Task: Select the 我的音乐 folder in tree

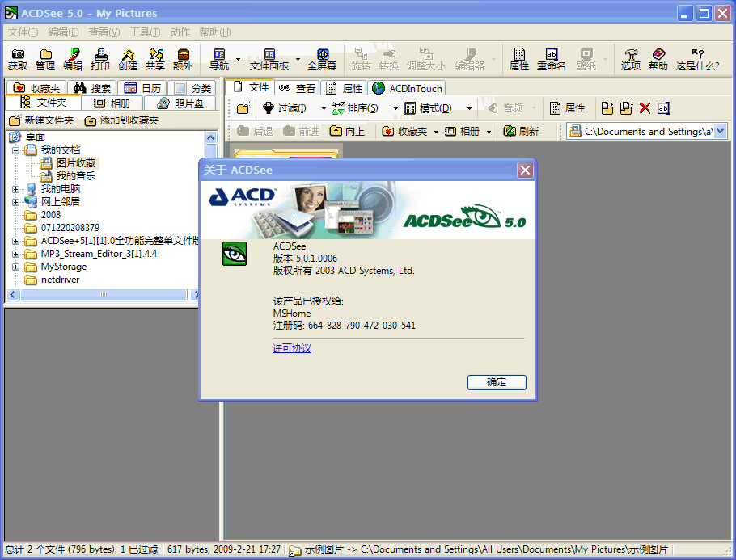Action: click(x=75, y=176)
